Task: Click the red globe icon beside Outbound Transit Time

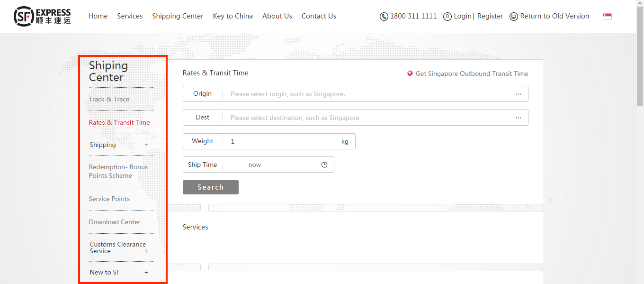Action: (410, 73)
